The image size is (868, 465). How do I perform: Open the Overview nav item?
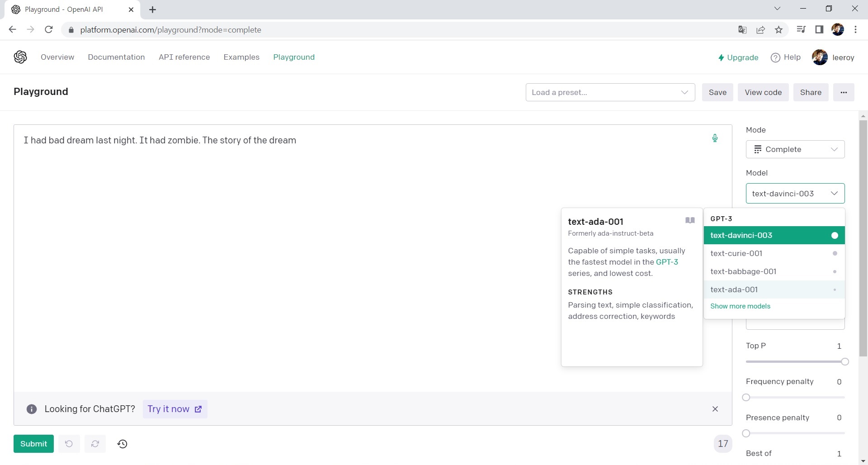click(x=57, y=57)
